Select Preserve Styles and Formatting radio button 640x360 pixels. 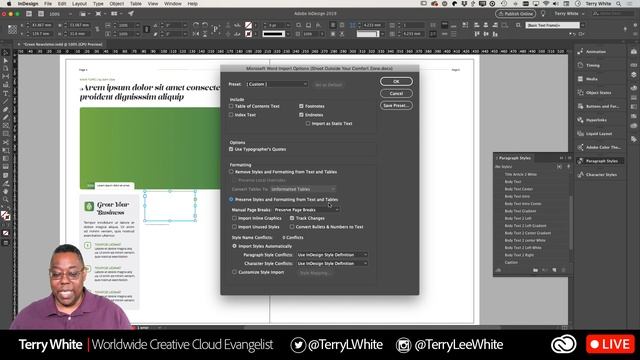pos(231,200)
